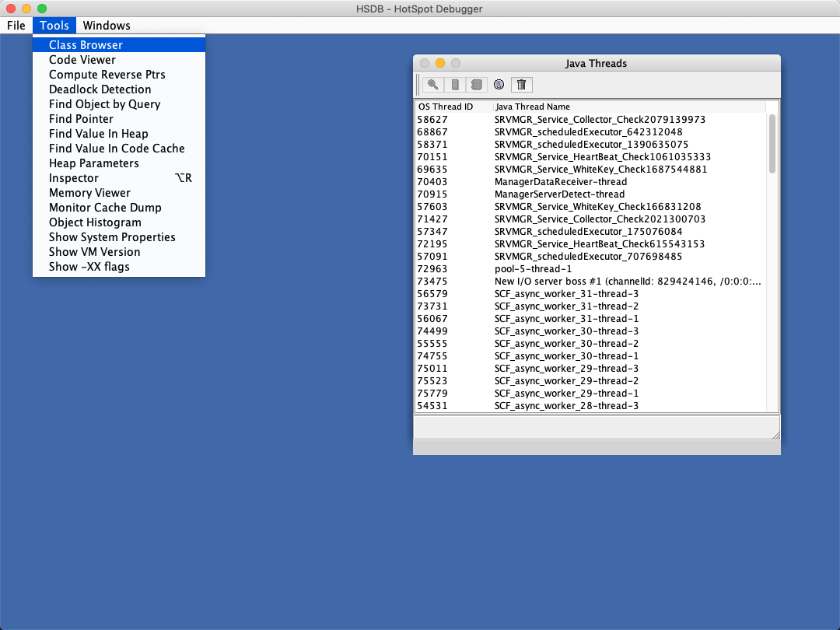Viewport: 840px width, 630px height.
Task: Click the toolbar drag handle in Java Threads
Action: (x=418, y=85)
